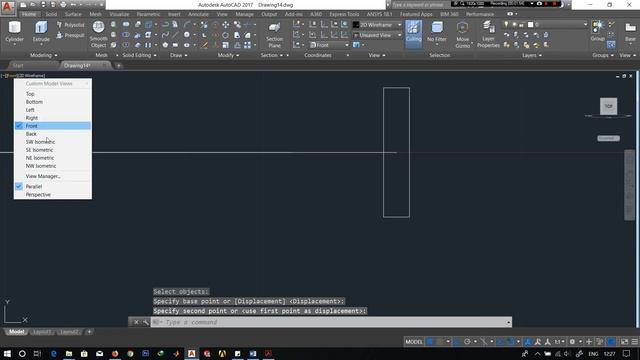
Task: Click MODEL space button in status bar
Action: point(414,342)
